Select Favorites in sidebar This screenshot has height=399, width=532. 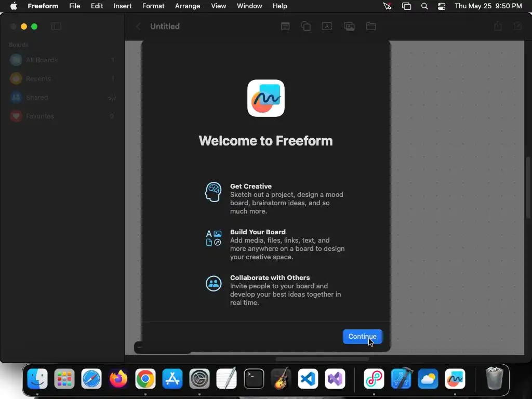[62, 116]
